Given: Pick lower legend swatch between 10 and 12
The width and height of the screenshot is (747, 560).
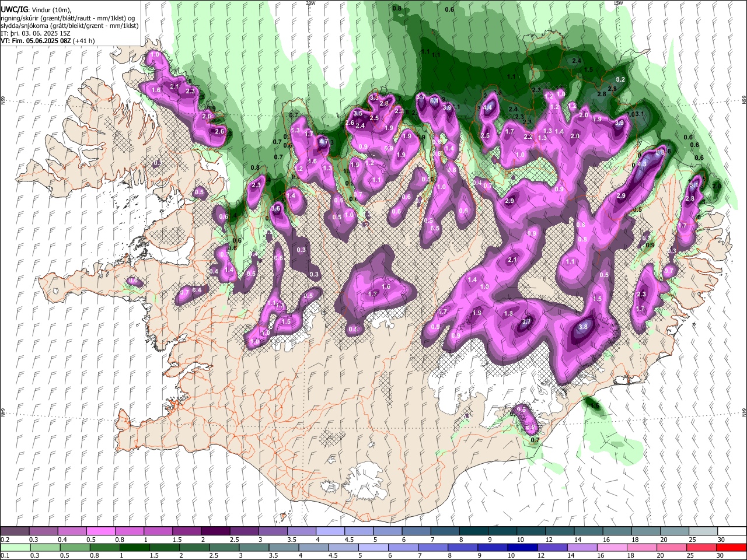Looking at the screenshot, I should pos(522,547).
